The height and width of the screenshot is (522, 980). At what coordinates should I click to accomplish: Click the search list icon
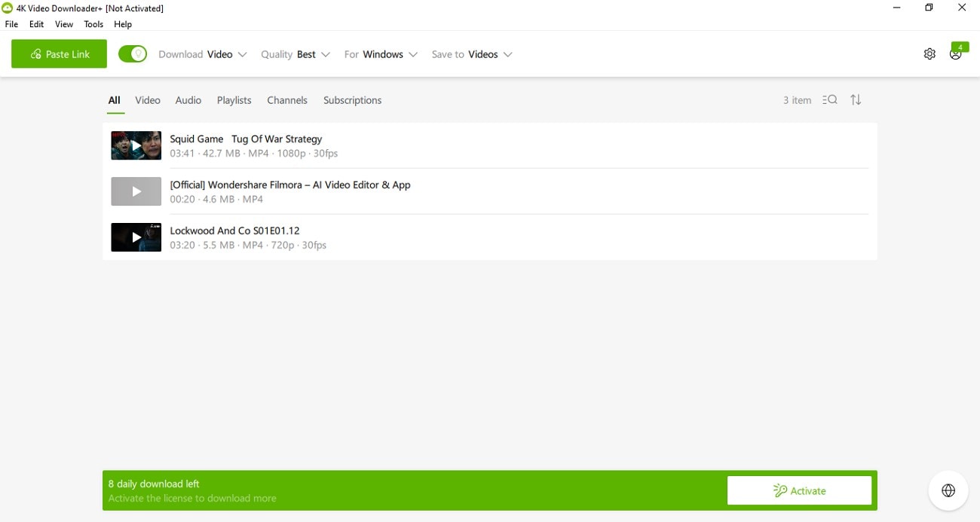pyautogui.click(x=830, y=99)
